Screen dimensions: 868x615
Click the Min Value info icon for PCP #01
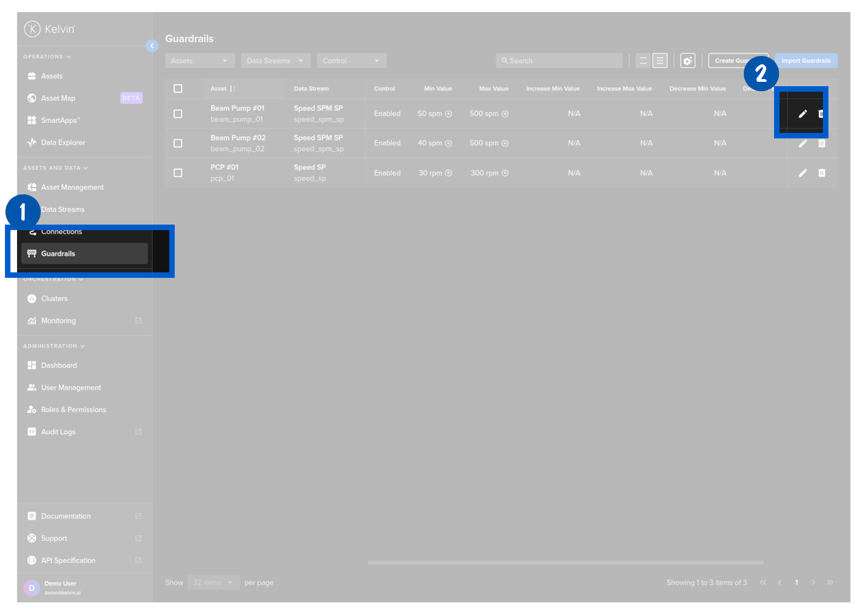click(448, 173)
